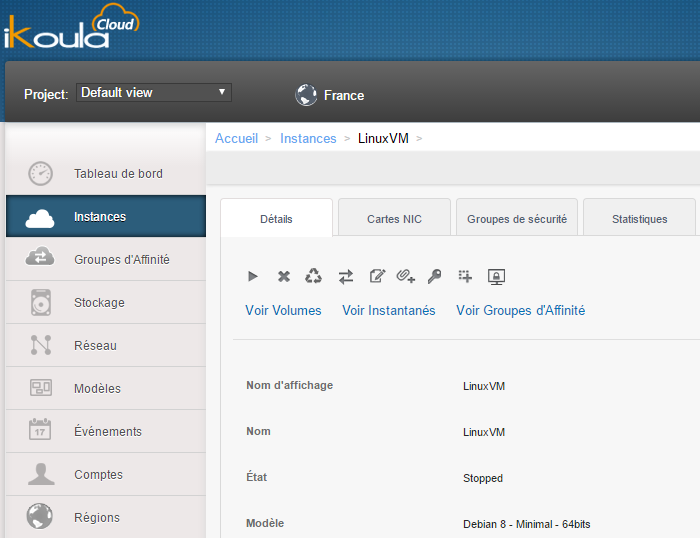The width and height of the screenshot is (700, 538).
Task: Click the Nom d'affichage value LinuxVM
Action: [484, 386]
